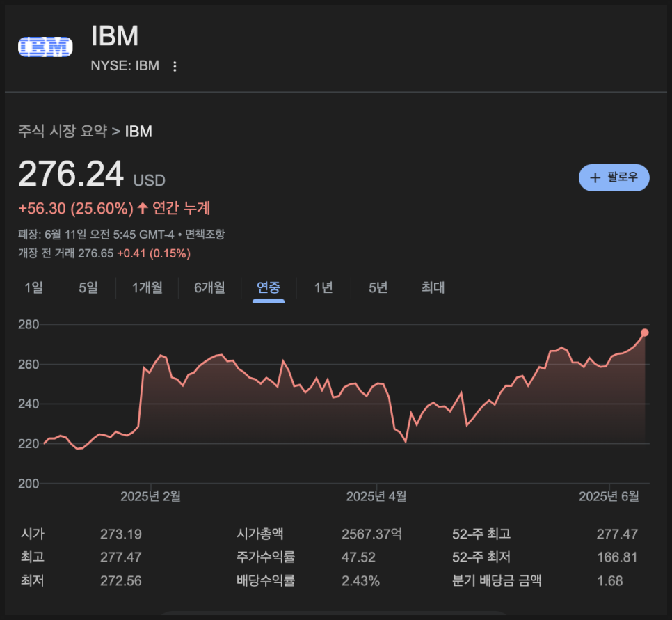Click the latest price dot on chart

pyautogui.click(x=645, y=333)
